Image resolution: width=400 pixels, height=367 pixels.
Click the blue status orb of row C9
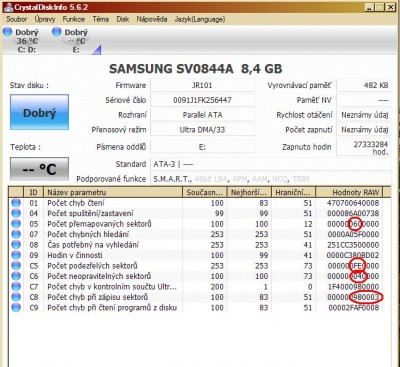pyautogui.click(x=16, y=308)
